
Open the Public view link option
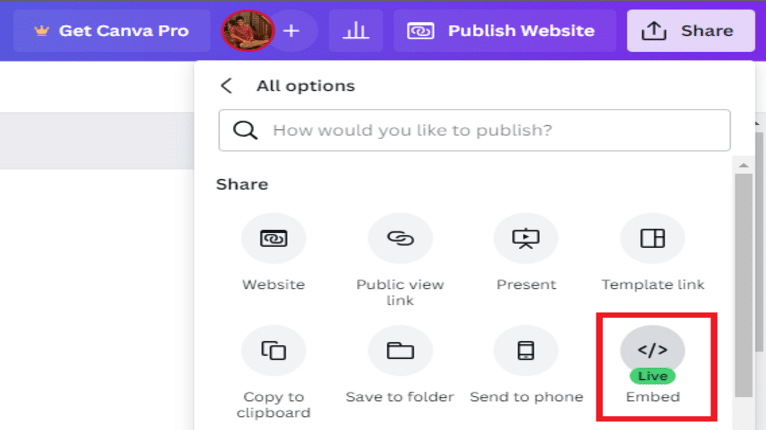(x=400, y=239)
